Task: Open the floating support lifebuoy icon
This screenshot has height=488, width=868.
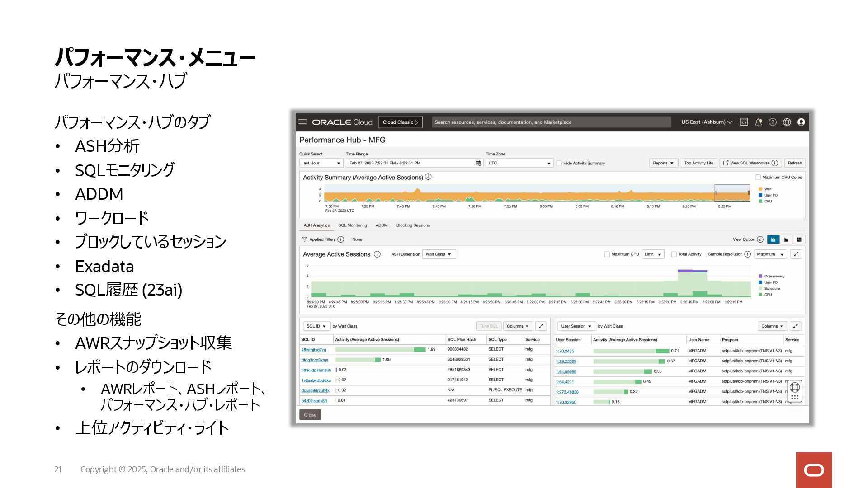Action: point(795,387)
